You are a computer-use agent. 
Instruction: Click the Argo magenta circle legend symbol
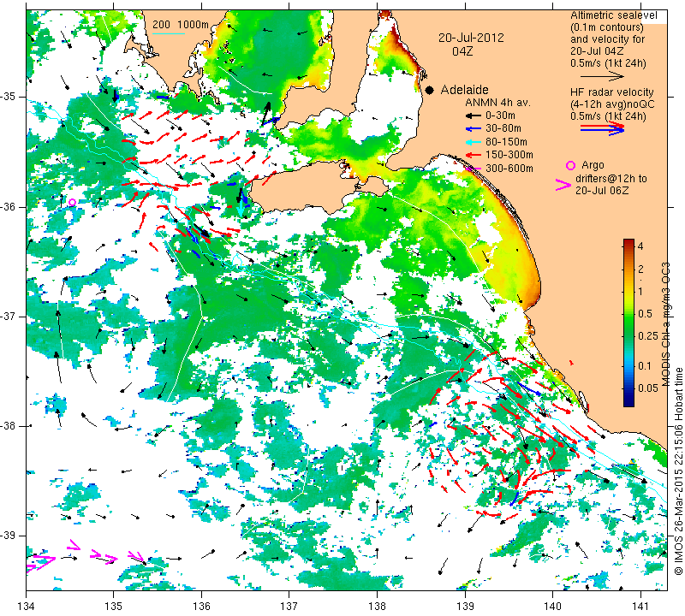coord(570,165)
